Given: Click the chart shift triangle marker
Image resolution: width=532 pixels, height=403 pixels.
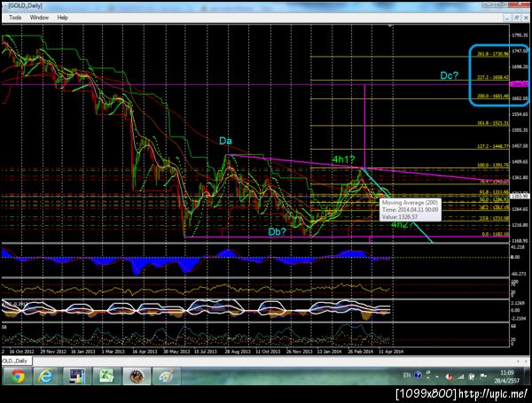Looking at the screenshot, I should click(x=390, y=26).
